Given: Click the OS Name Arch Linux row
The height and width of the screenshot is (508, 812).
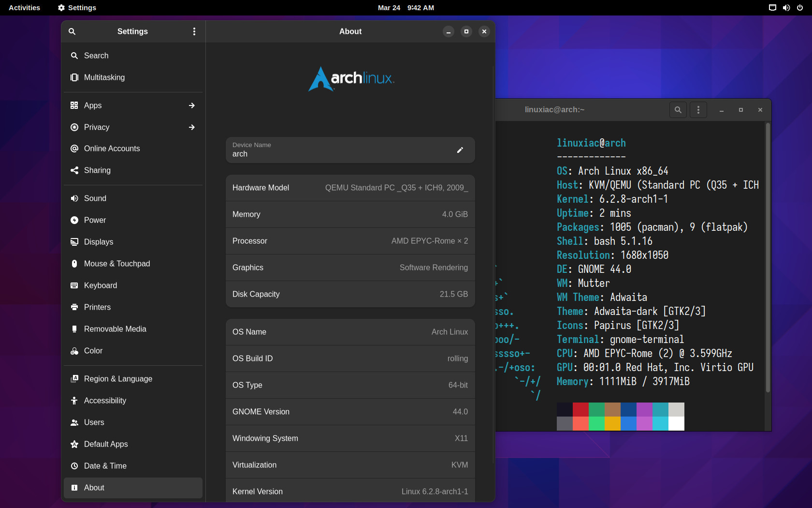Looking at the screenshot, I should pos(350,332).
